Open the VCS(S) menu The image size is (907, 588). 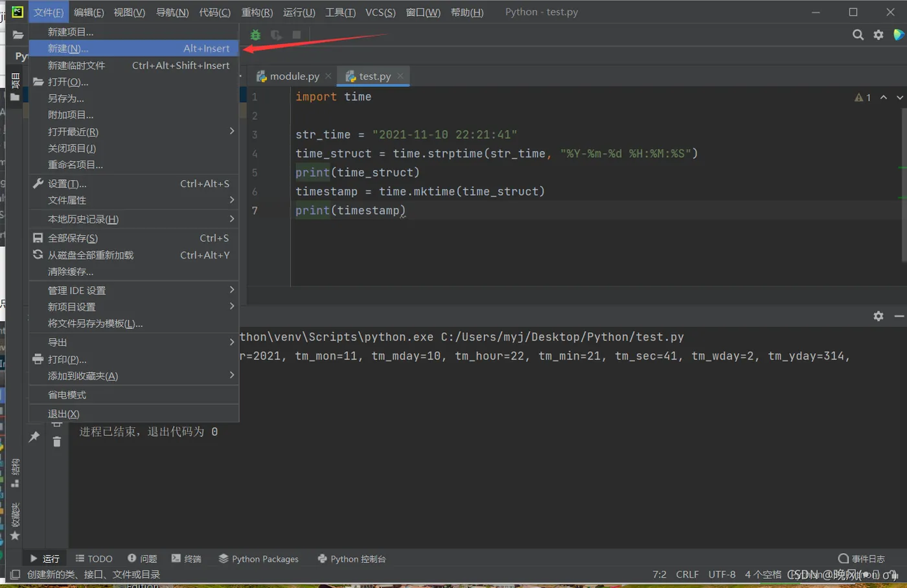(380, 12)
